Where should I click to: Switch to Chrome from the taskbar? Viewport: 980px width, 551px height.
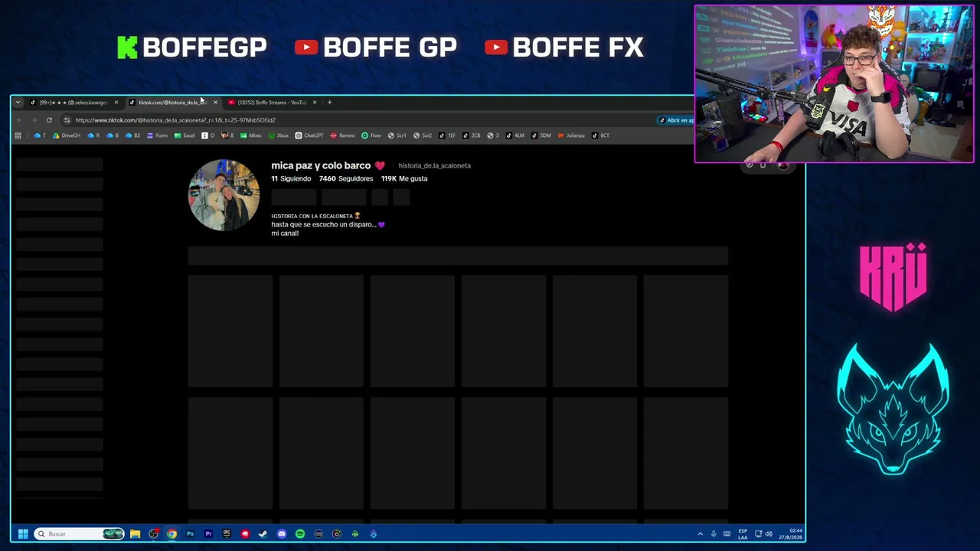tap(171, 534)
